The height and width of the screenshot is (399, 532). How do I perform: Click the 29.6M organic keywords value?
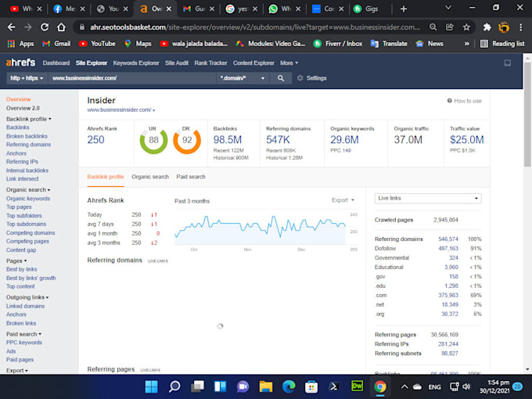click(344, 140)
